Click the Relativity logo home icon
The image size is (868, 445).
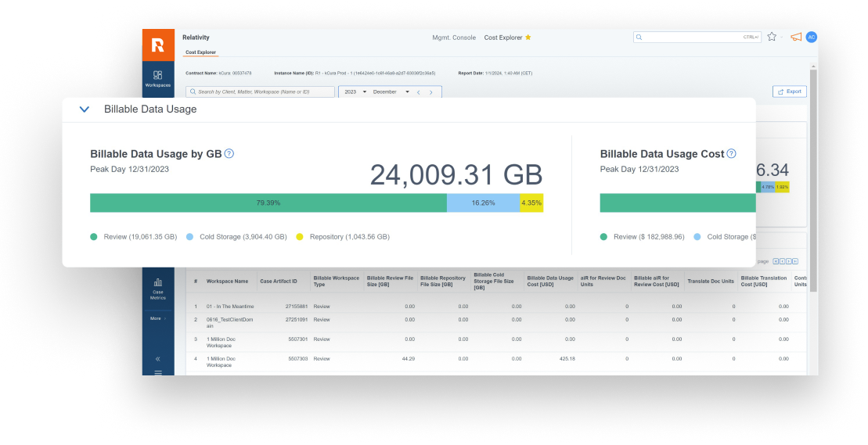158,45
